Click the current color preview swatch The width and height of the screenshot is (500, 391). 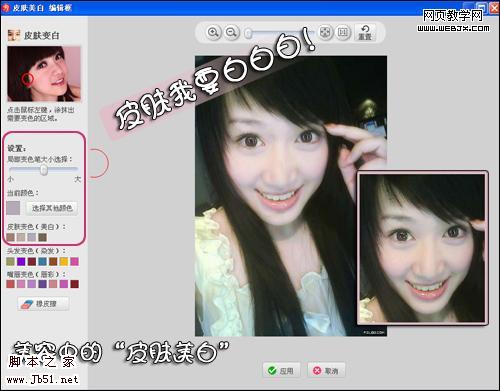(13, 208)
